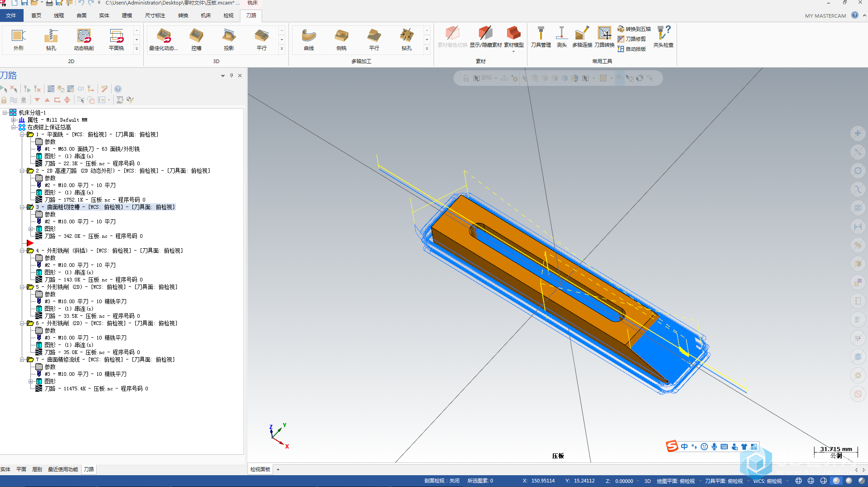Viewport: 868px width, 487px height.
Task: Select the 平面铣 face mill toolpath
Action: coord(117,39)
